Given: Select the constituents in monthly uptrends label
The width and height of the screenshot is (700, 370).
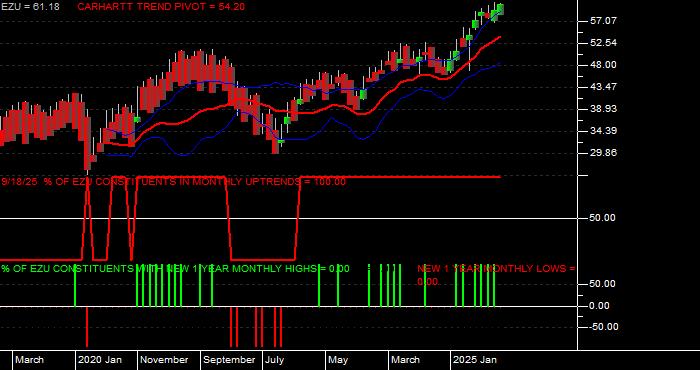Looking at the screenshot, I should click(173, 182).
